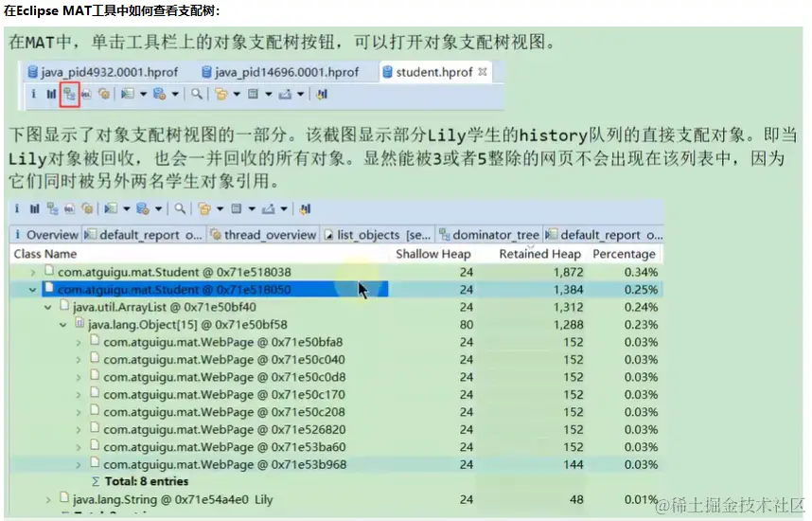The image size is (812, 521).
Task: Click histogram icon in toolbar above Overview tab
Action: (x=34, y=209)
